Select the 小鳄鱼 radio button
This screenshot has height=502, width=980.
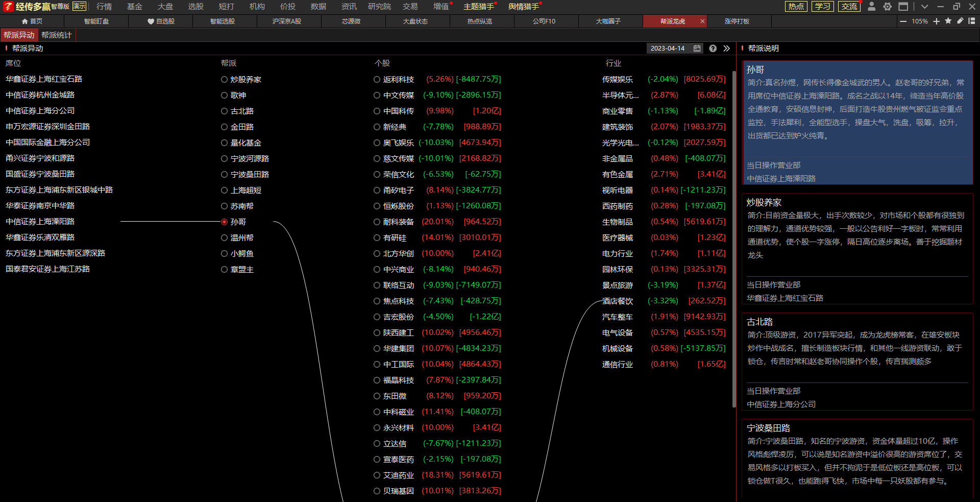224,254
